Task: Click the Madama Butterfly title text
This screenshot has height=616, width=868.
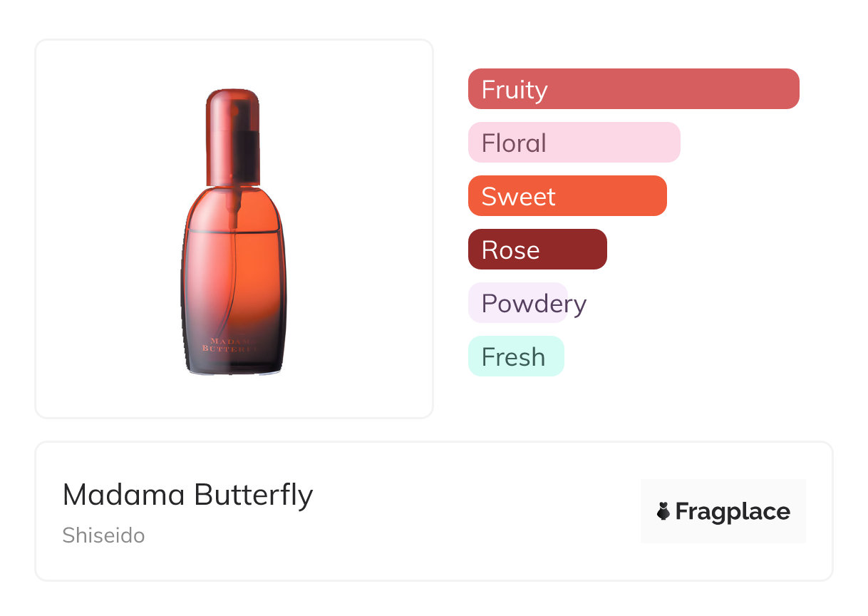Action: (x=187, y=495)
